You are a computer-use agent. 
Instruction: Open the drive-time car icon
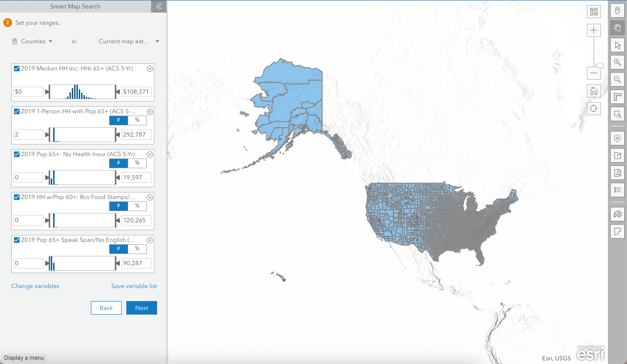pos(617,214)
